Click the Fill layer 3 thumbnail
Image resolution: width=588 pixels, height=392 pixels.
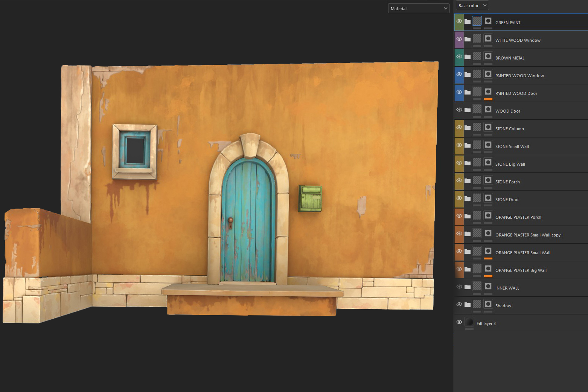point(469,322)
